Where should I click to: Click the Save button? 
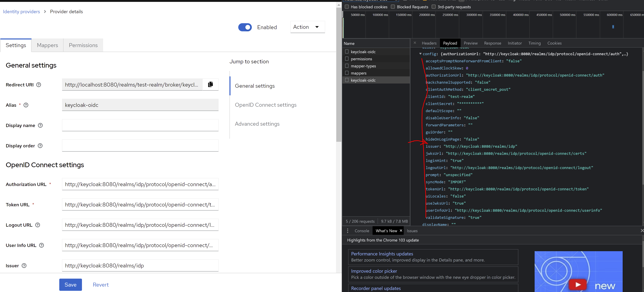tap(70, 285)
